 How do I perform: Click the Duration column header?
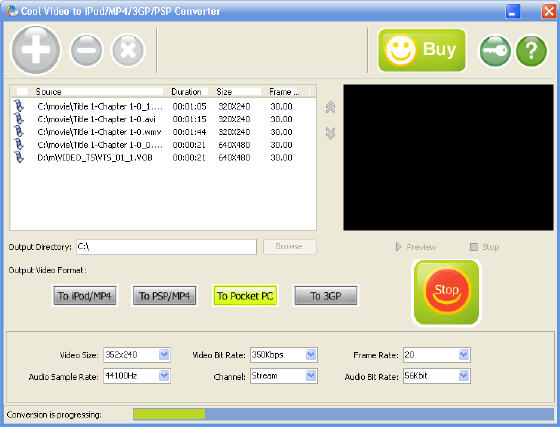point(186,92)
